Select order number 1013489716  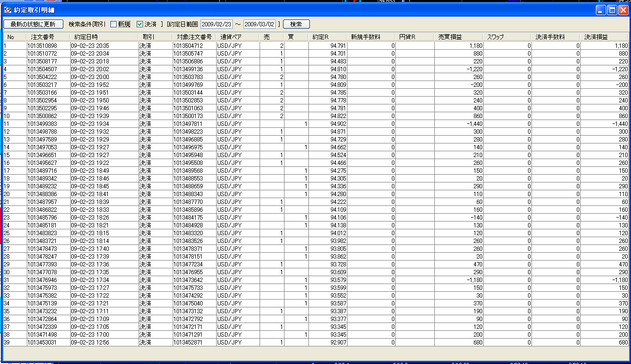[x=42, y=170]
